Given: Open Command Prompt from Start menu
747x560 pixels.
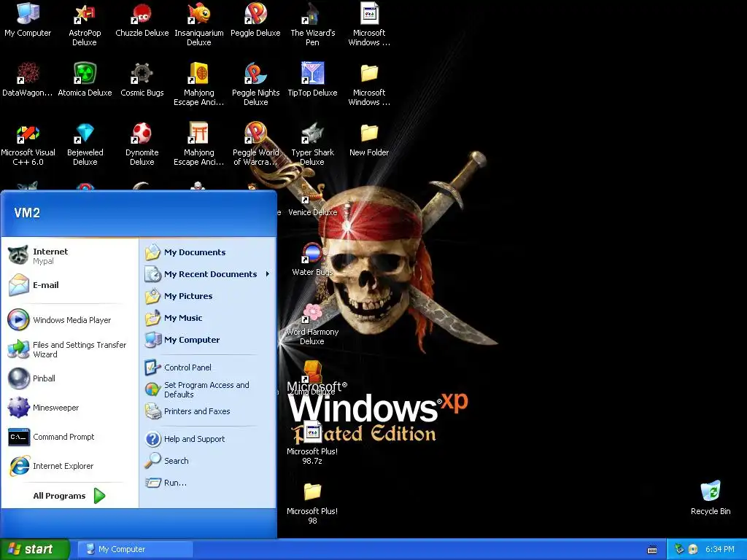Looking at the screenshot, I should click(x=69, y=437).
